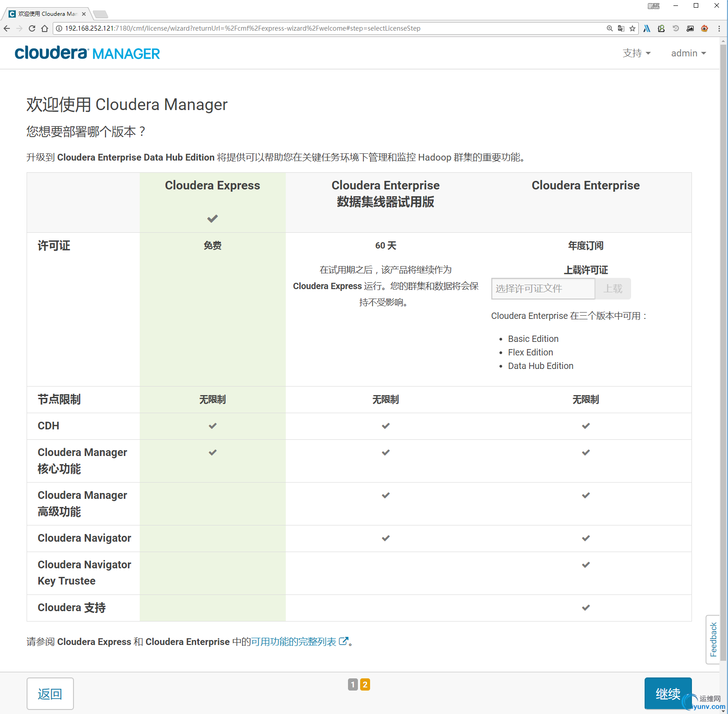The width and height of the screenshot is (728, 714).
Task: Click the 60 天 license cell
Action: coord(385,246)
